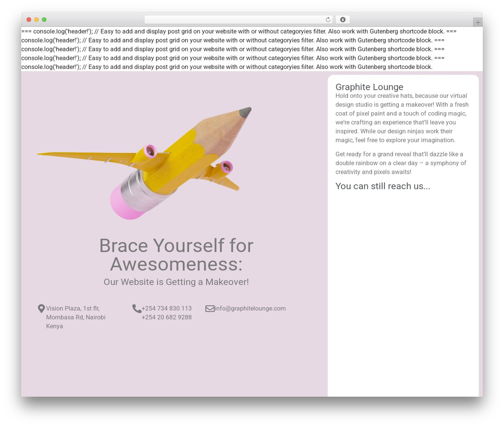Click the map pin location icon
The image size is (504, 427).
click(41, 308)
